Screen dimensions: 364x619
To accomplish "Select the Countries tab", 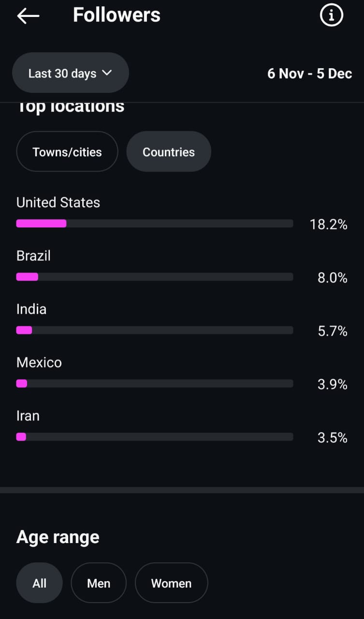I will 169,152.
